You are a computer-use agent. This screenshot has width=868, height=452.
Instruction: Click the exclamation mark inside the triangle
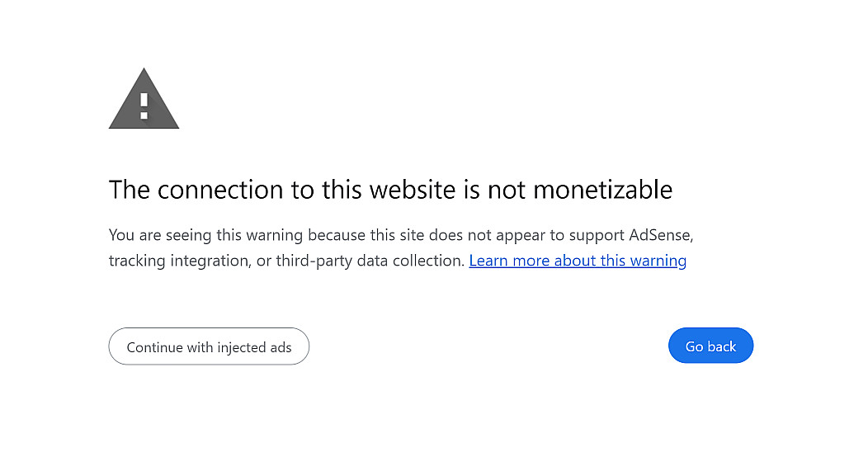[144, 105]
